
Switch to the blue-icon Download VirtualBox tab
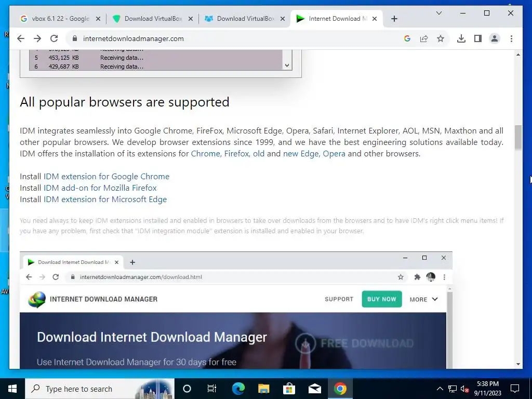coord(245,19)
